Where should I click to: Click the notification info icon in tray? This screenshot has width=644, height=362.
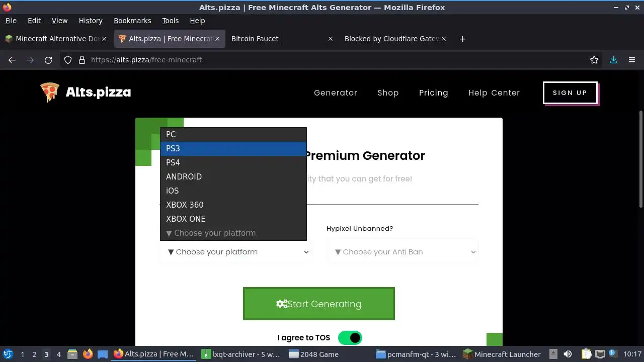[613, 354]
